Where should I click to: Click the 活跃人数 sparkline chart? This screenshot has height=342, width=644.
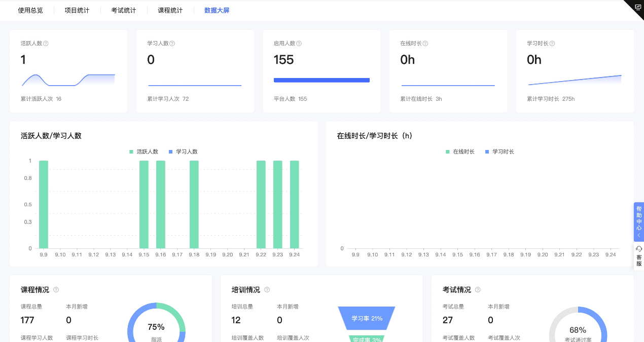(x=68, y=80)
